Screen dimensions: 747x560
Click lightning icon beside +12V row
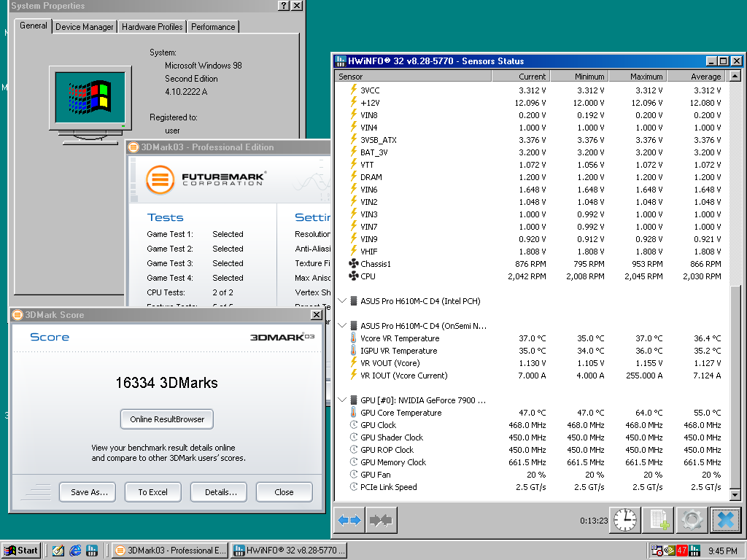coord(354,102)
